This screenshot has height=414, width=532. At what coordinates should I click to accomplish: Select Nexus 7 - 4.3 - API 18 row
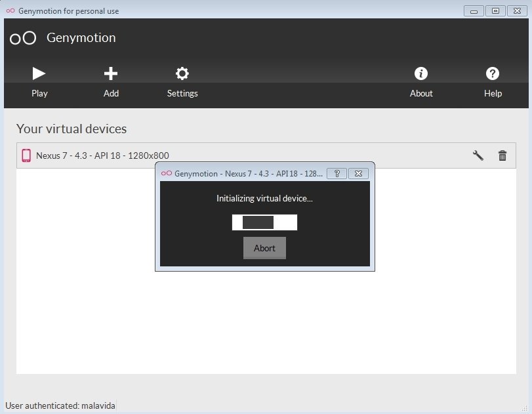click(x=266, y=155)
